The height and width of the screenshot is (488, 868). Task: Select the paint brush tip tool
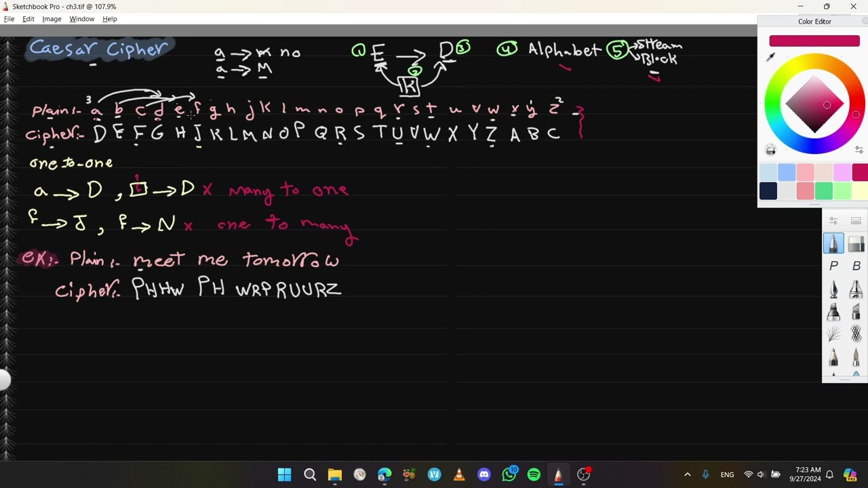point(856,357)
